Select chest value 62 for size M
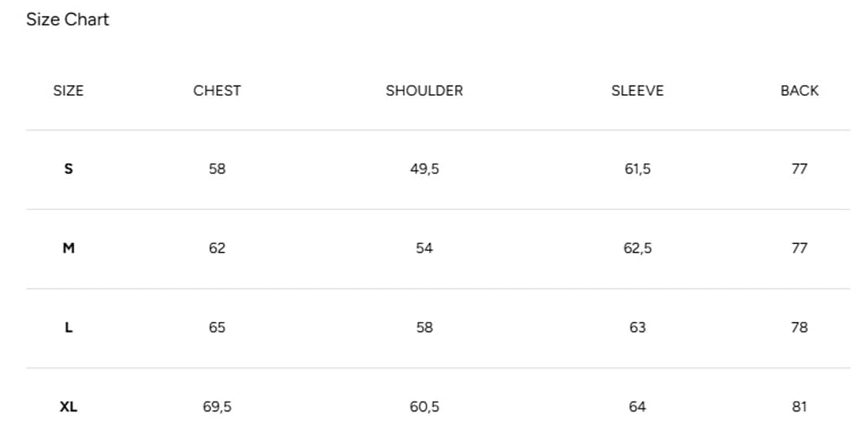This screenshot has width=868, height=441. point(217,248)
